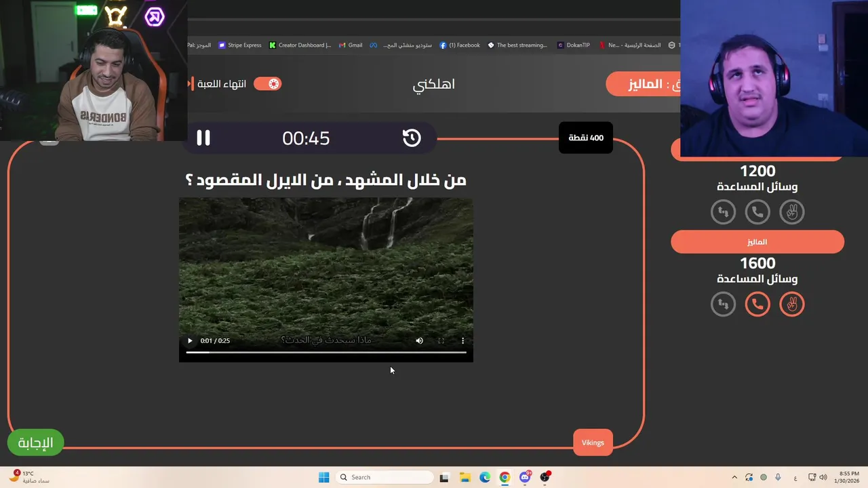Open Microsoft Edge from the taskbar
Image resolution: width=868 pixels, height=488 pixels.
tap(485, 477)
